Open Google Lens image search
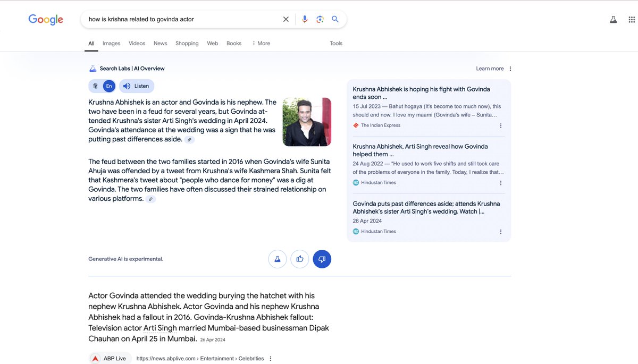 (x=320, y=19)
